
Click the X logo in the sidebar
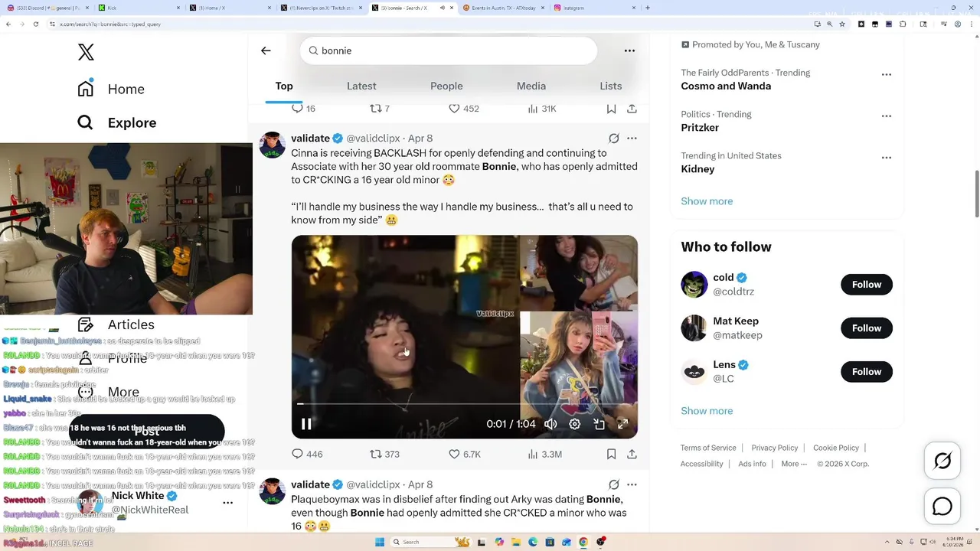[86, 52]
